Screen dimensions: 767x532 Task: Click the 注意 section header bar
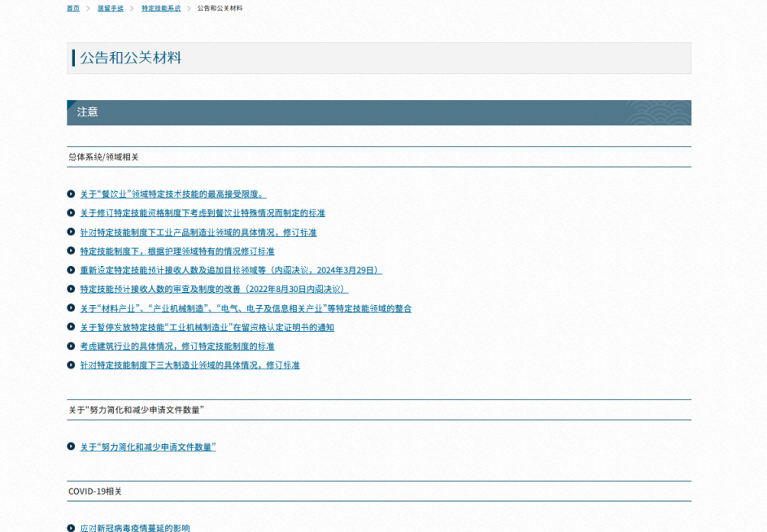click(x=379, y=112)
